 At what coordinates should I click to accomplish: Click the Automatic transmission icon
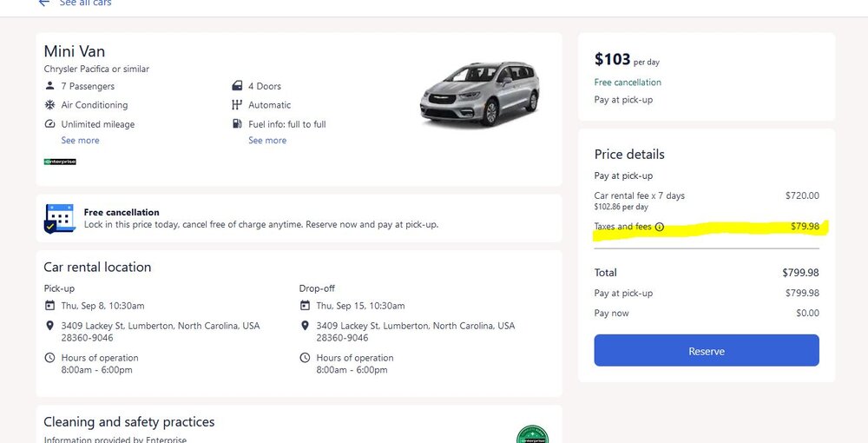click(237, 105)
